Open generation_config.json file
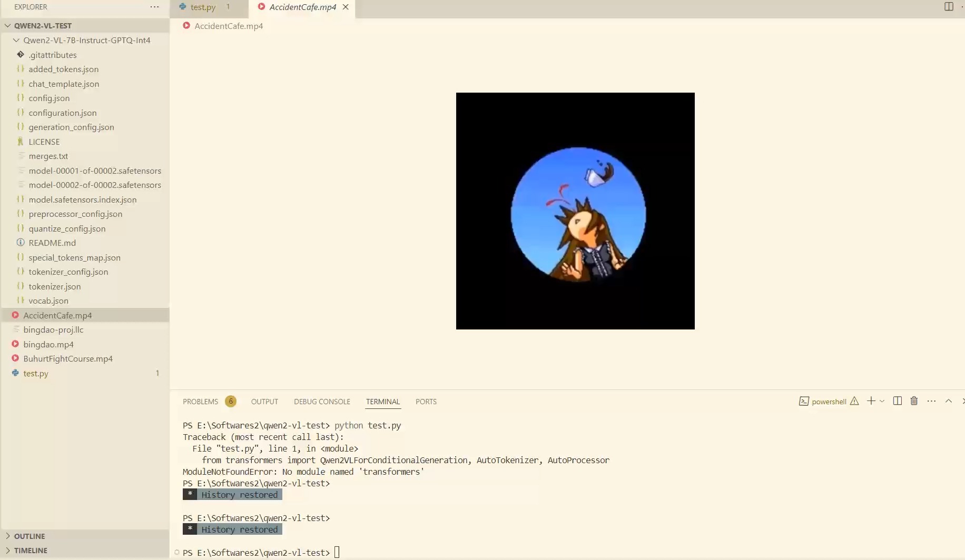Image resolution: width=965 pixels, height=560 pixels. 71,127
